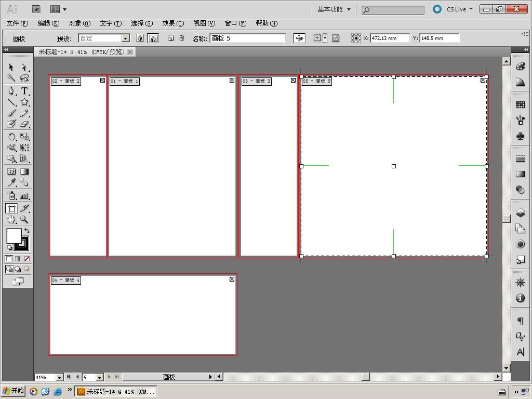Open the 编辑 menu
Image resolution: width=532 pixels, height=399 pixels.
pyautogui.click(x=48, y=23)
